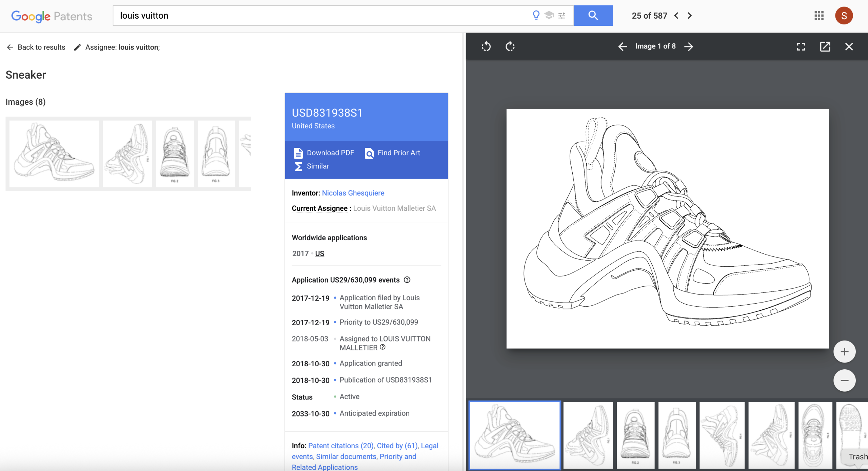Zoom out with minus button
The height and width of the screenshot is (471, 868).
(x=844, y=380)
